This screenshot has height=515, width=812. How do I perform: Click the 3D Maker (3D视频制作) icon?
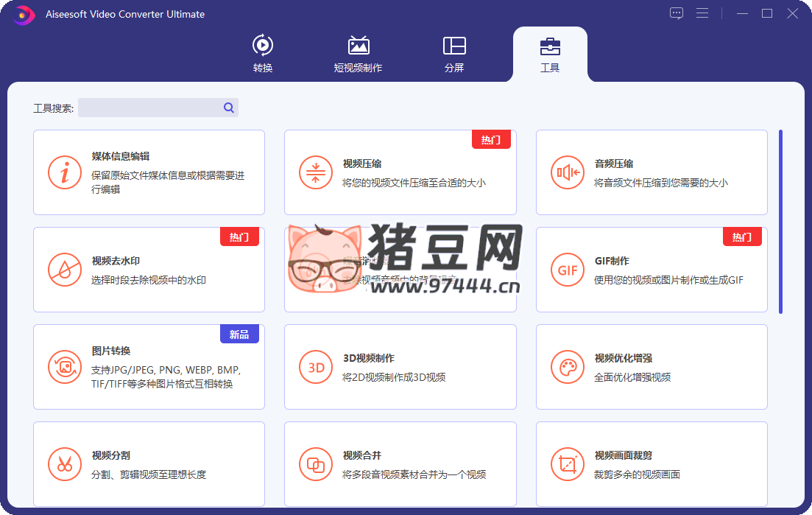pyautogui.click(x=316, y=367)
